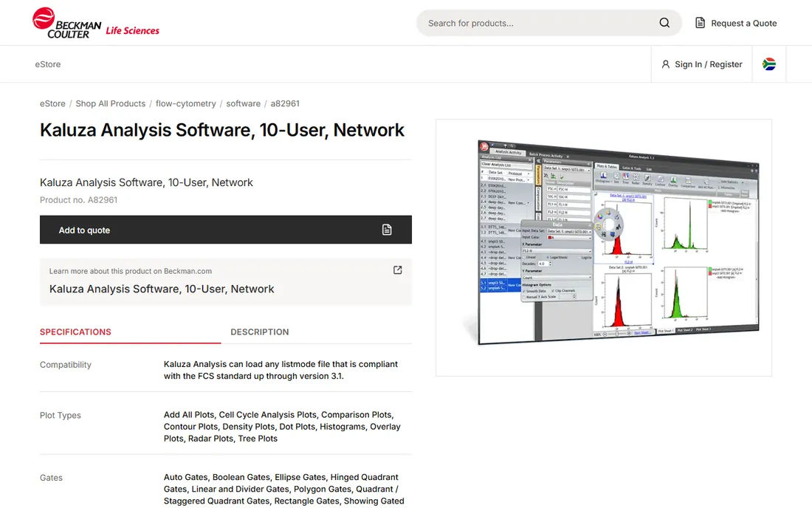Go to Shop All Products breadcrumb
This screenshot has height=508, width=812.
pyautogui.click(x=110, y=103)
